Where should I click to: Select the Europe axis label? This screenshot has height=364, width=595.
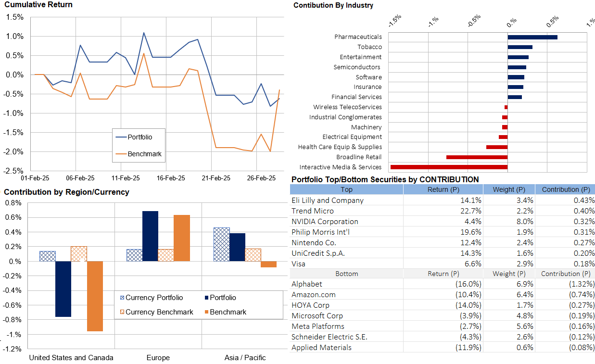pyautogui.click(x=158, y=357)
